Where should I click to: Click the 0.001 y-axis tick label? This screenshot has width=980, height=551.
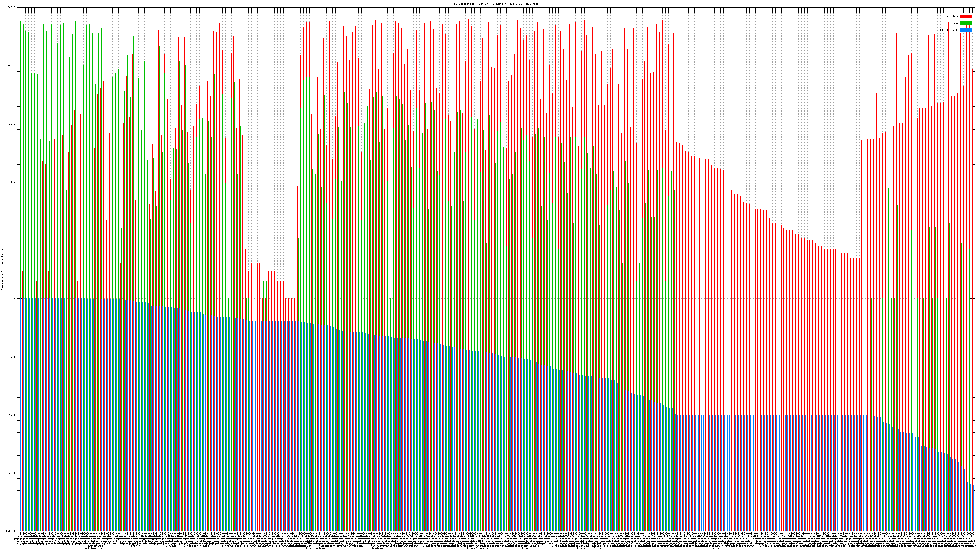pyautogui.click(x=11, y=473)
